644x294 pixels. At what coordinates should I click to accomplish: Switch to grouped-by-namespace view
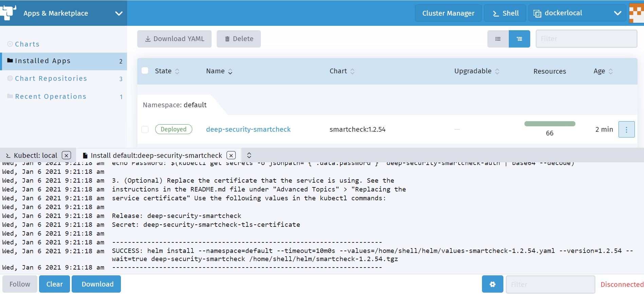tap(519, 39)
